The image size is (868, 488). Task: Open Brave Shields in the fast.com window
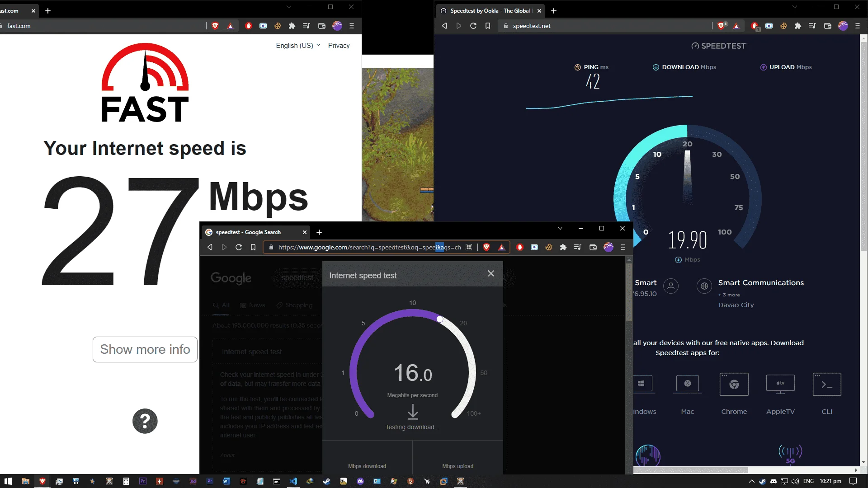point(215,26)
